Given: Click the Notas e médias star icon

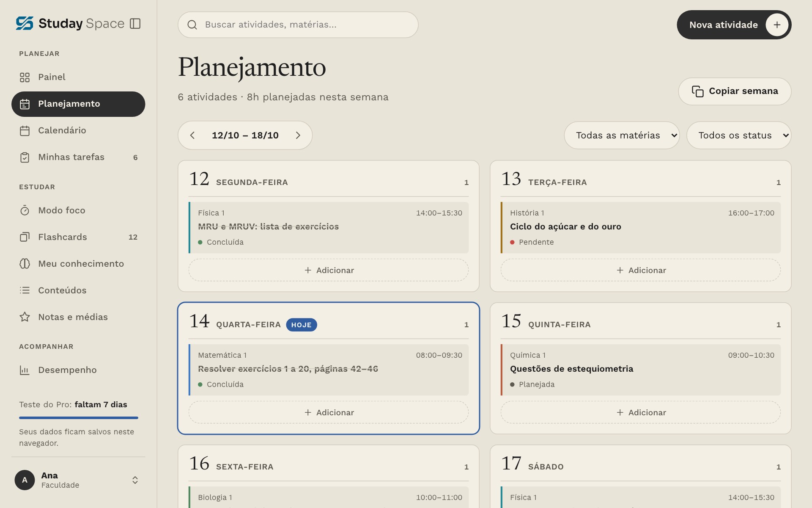Looking at the screenshot, I should coord(25,317).
